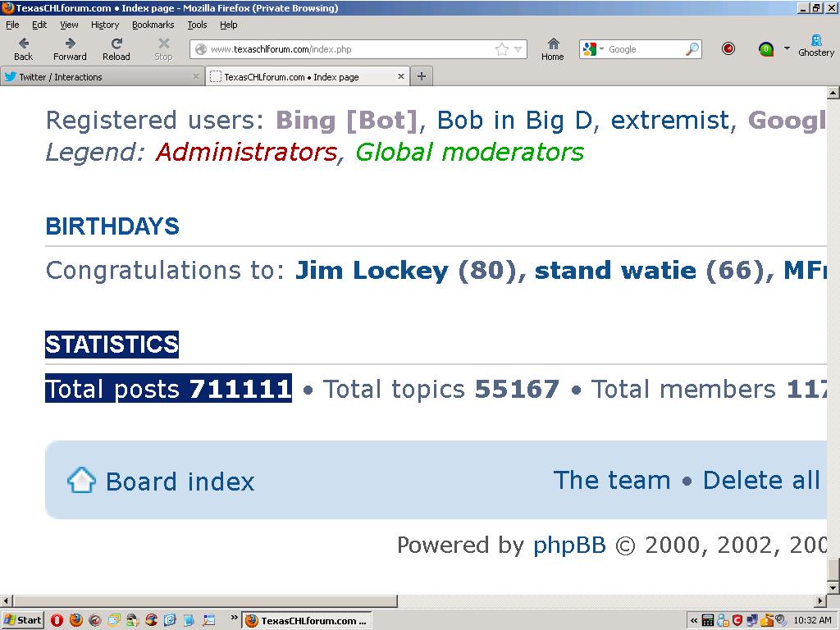840x630 pixels.
Task: Click the Windows Start button
Action: [x=23, y=620]
